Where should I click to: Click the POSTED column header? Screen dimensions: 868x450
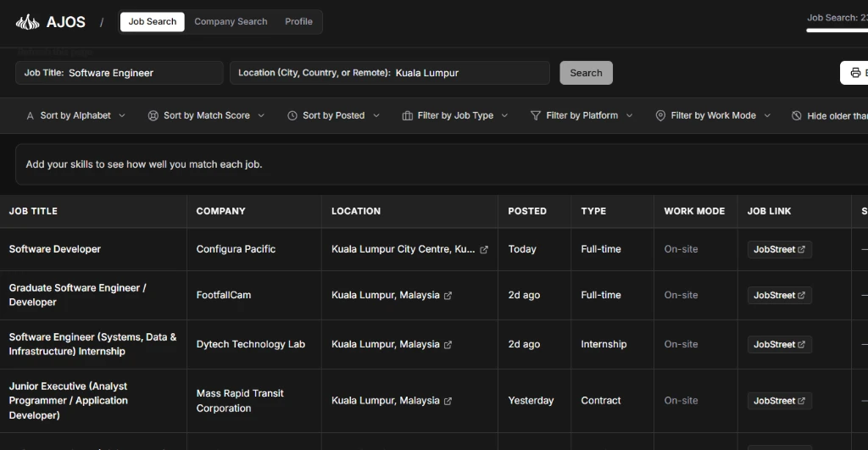click(x=527, y=211)
